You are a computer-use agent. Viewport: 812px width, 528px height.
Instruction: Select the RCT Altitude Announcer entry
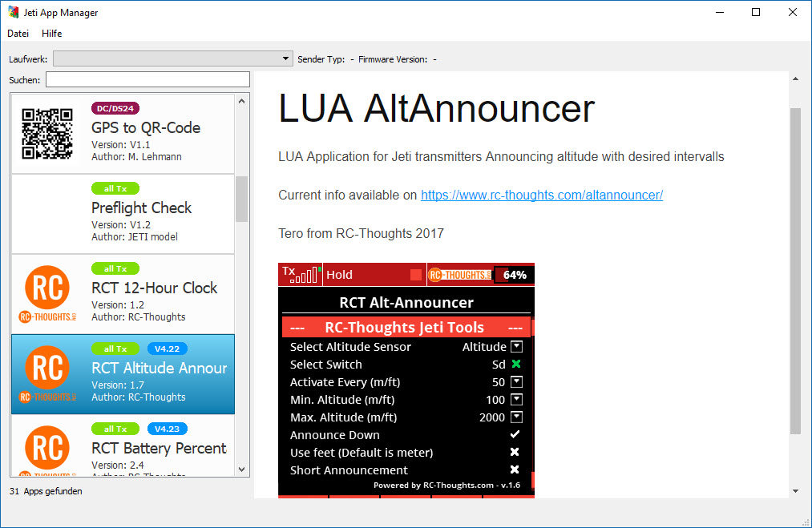(x=123, y=374)
